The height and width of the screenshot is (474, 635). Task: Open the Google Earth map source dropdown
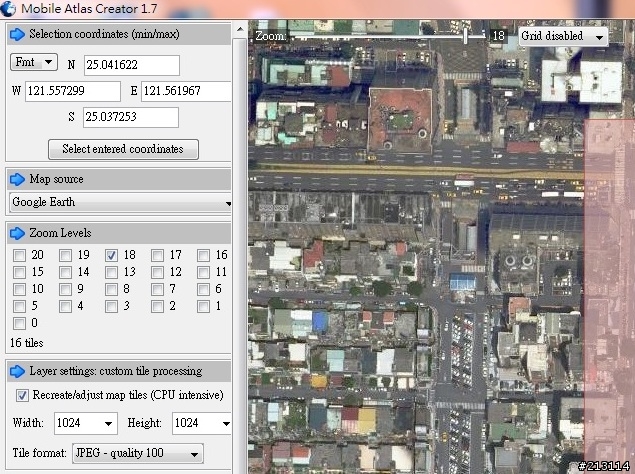(120, 203)
